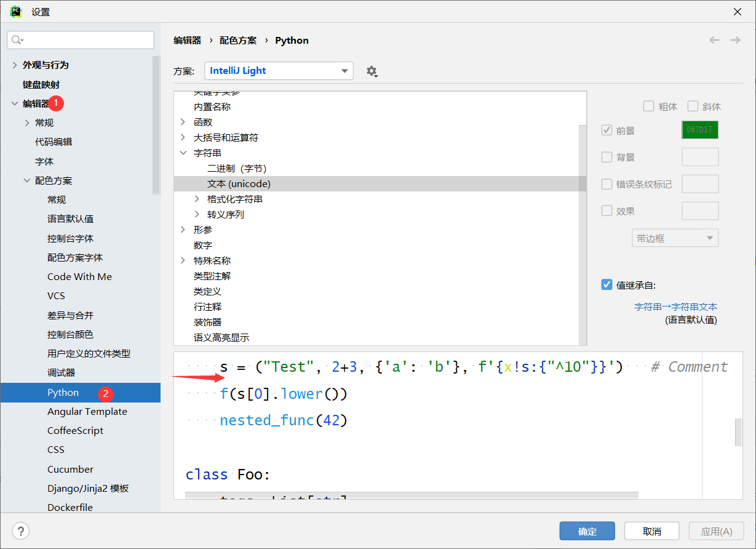Screen dimensions: 756x549
Task: Open the 方案 IntelliJ Light dropdown
Action: [x=279, y=71]
